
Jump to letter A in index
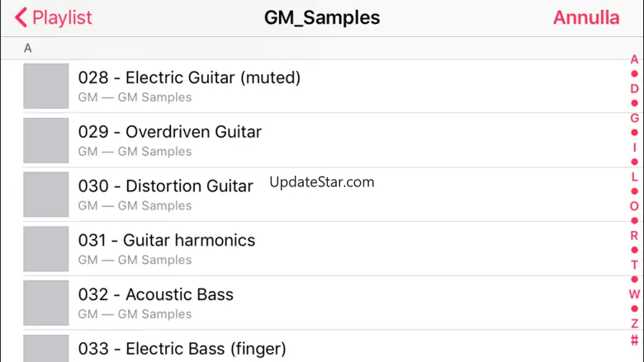(x=634, y=59)
